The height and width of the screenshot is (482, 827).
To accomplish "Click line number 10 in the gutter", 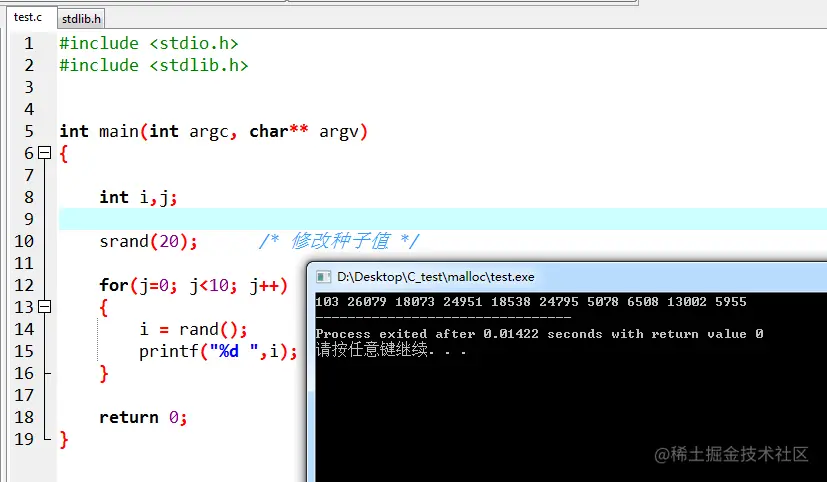I will (24, 241).
